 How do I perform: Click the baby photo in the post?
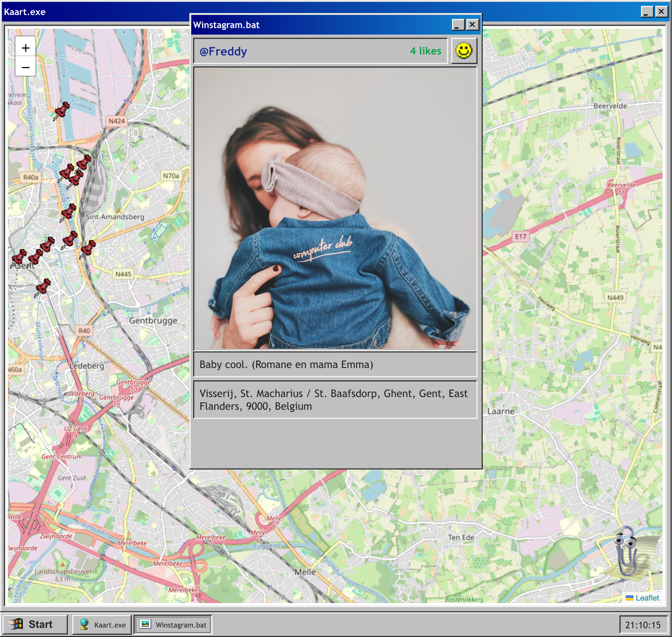tap(335, 209)
